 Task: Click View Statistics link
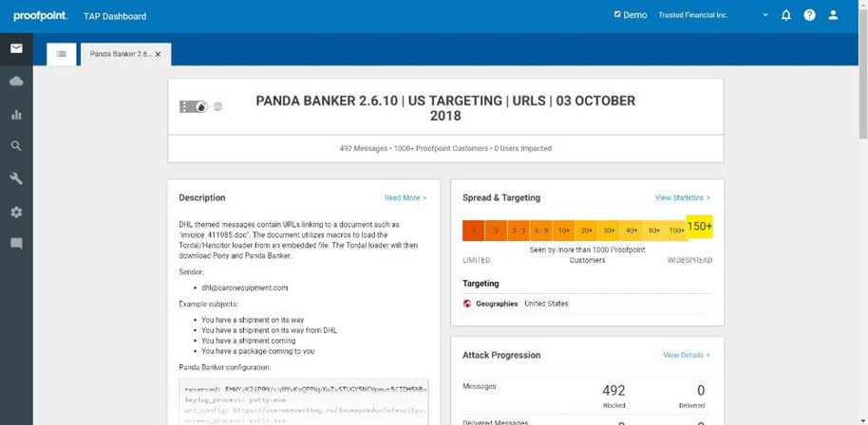(683, 198)
